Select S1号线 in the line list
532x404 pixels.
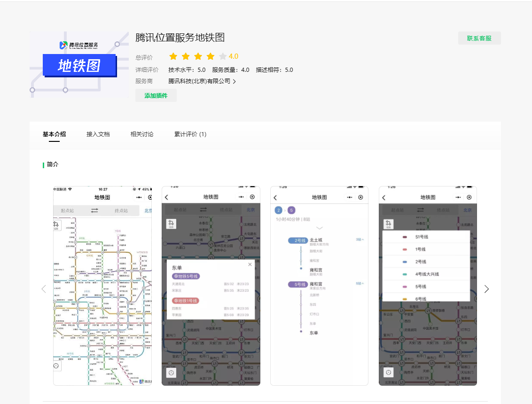click(426, 237)
